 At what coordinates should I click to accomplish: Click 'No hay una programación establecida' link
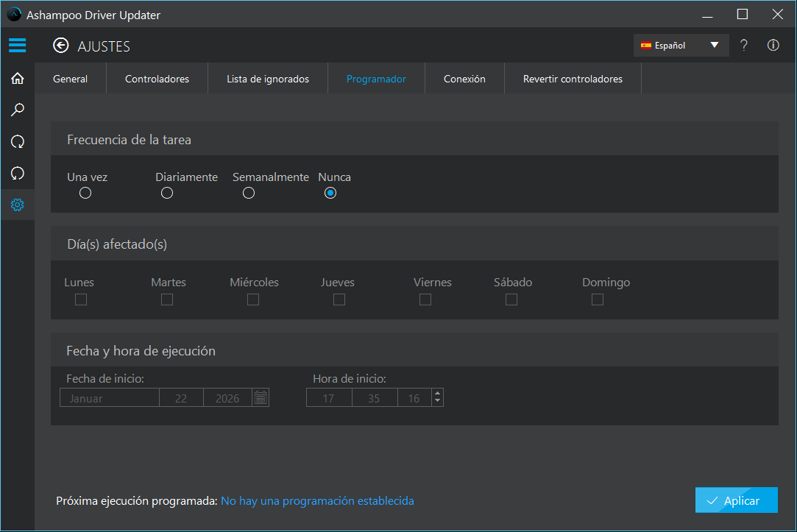(x=317, y=501)
